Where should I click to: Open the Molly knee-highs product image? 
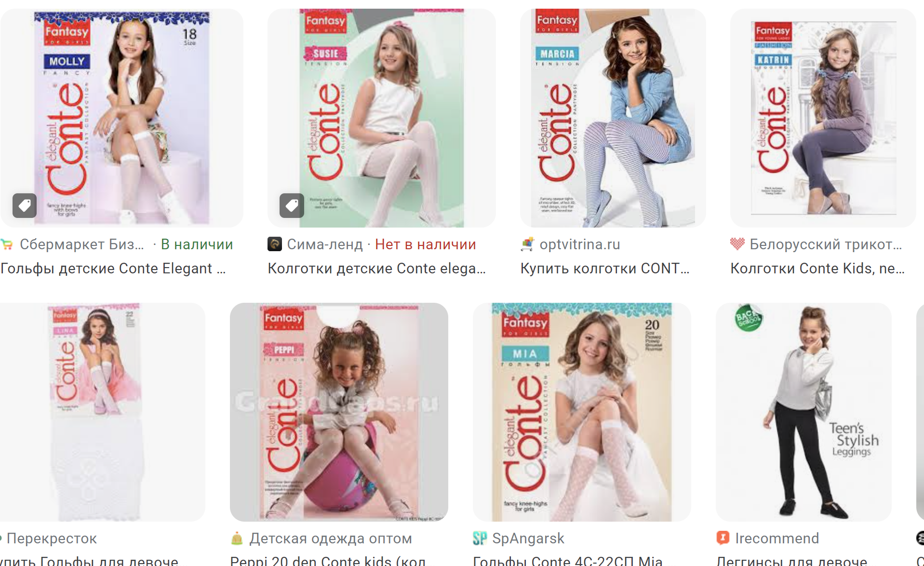[x=121, y=118]
